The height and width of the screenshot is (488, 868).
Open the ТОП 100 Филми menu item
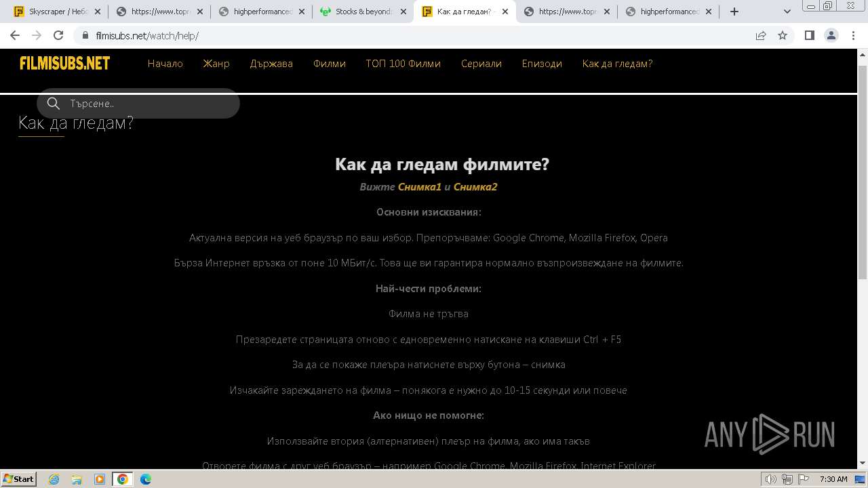click(x=403, y=64)
